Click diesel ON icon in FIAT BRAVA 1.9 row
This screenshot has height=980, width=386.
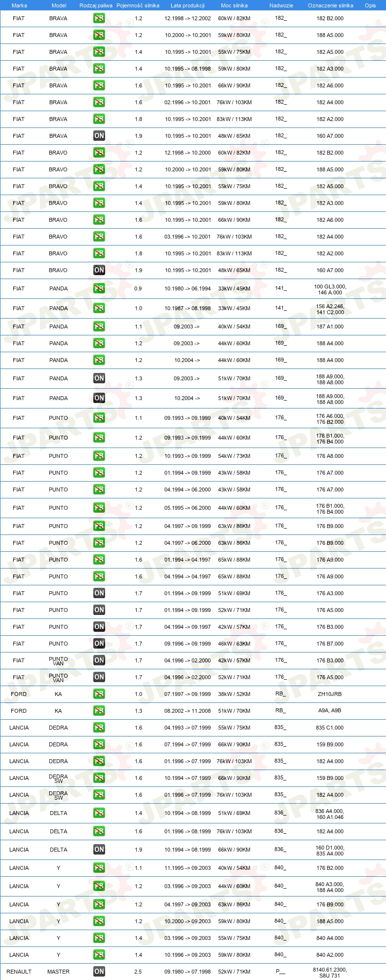pyautogui.click(x=99, y=136)
